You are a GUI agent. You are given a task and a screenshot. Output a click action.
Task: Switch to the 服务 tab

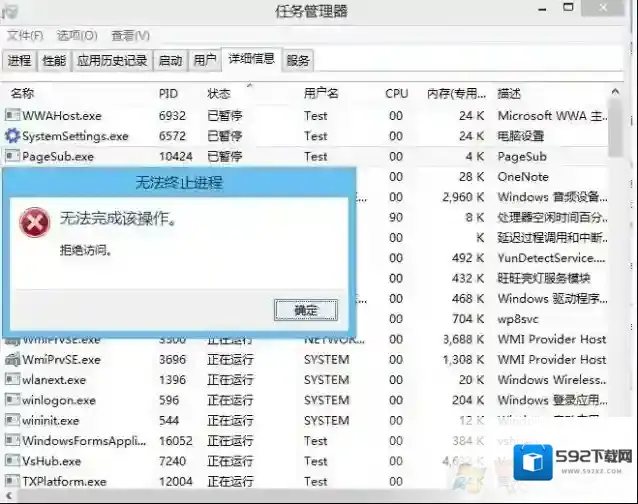[x=298, y=60]
